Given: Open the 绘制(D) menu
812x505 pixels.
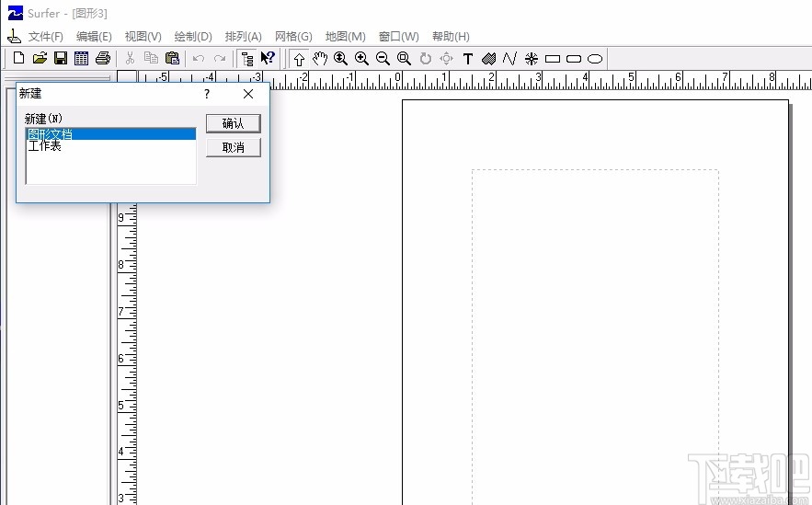Looking at the screenshot, I should [x=193, y=36].
